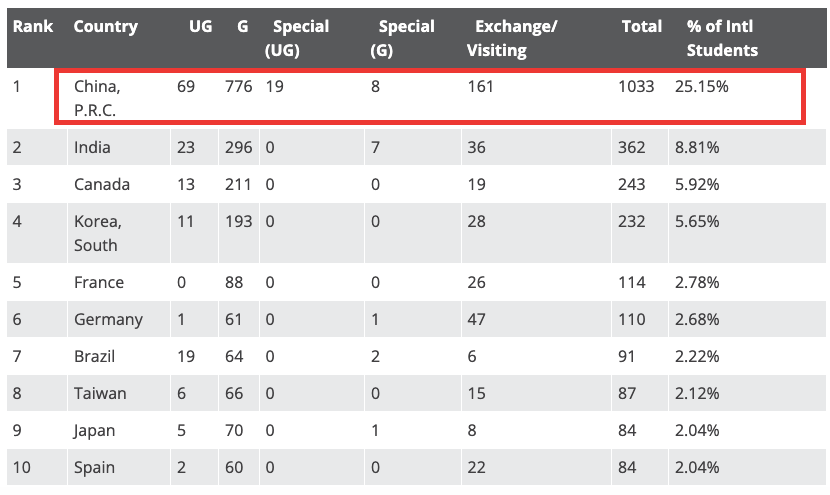Click the Germany country cell
The image size is (830, 495).
coord(108,319)
